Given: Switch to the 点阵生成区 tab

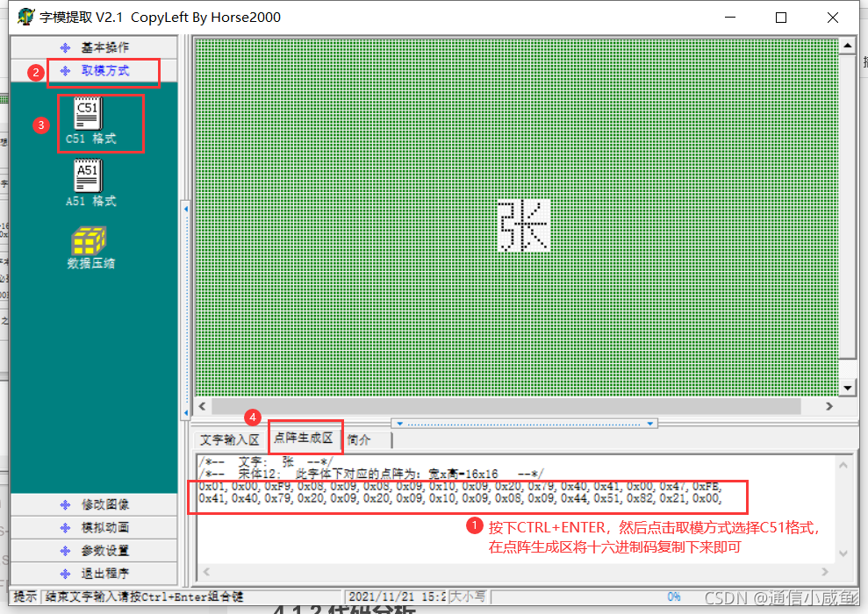Looking at the screenshot, I should pyautogui.click(x=304, y=438).
